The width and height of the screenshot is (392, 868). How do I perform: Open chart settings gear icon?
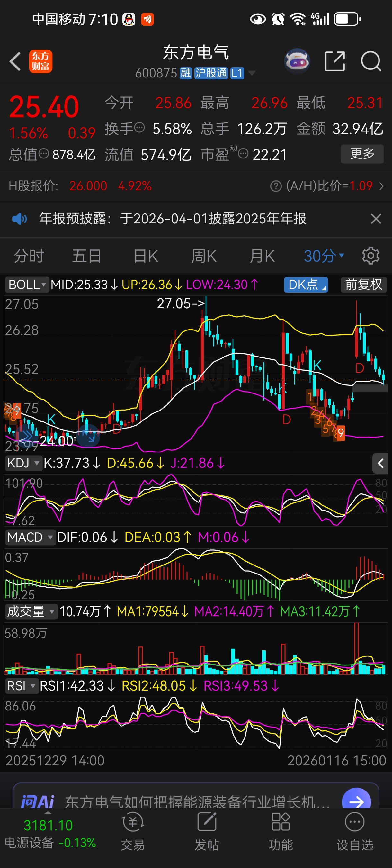pyautogui.click(x=370, y=256)
